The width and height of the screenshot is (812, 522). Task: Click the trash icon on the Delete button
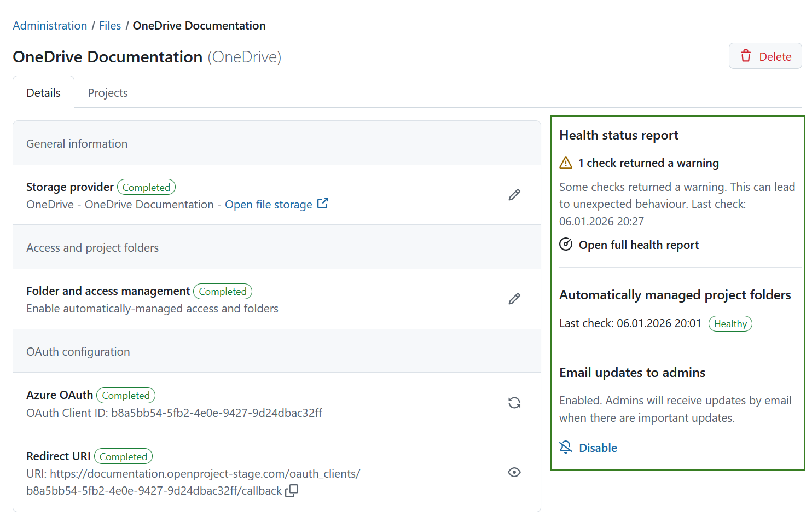746,56
